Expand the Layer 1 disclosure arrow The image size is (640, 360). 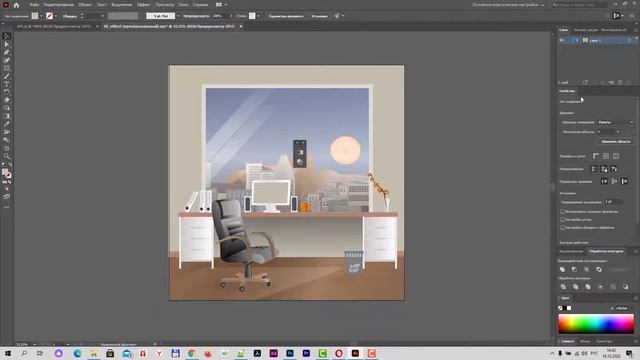[577, 40]
